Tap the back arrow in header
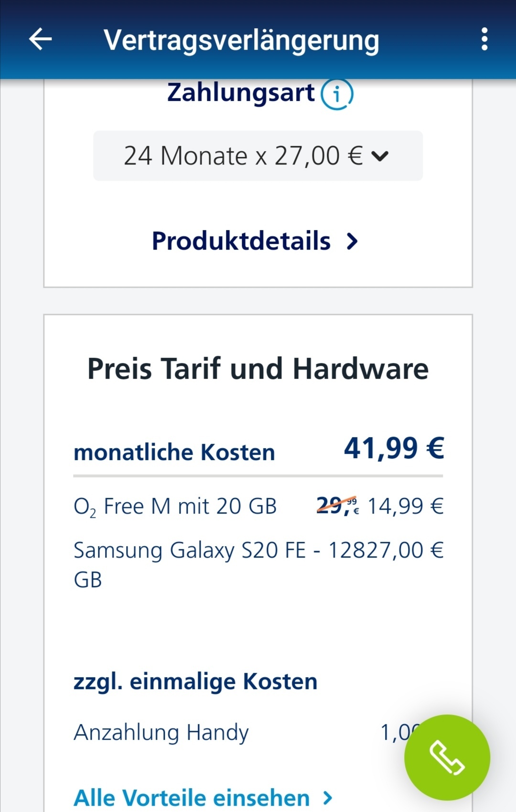The image size is (516, 812). pos(41,39)
